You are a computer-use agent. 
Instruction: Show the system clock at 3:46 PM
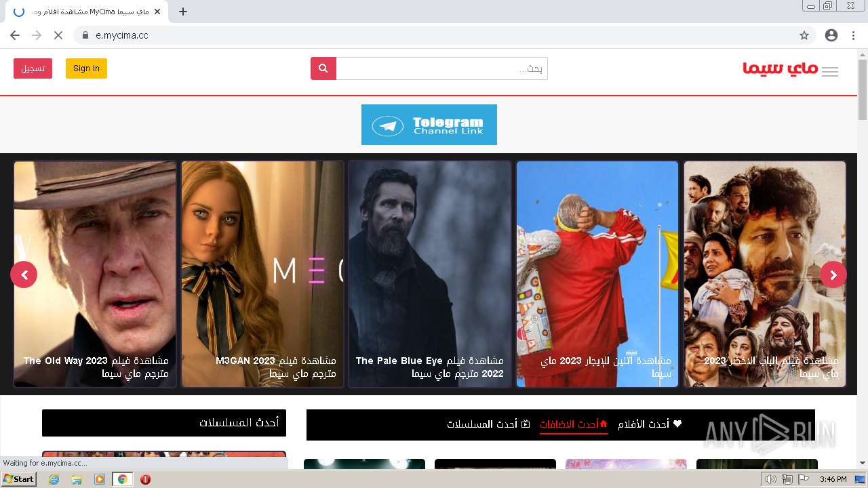pyautogui.click(x=833, y=479)
